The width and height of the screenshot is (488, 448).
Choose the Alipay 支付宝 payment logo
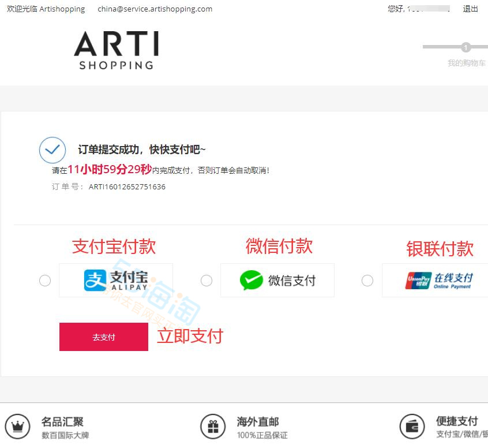click(116, 280)
